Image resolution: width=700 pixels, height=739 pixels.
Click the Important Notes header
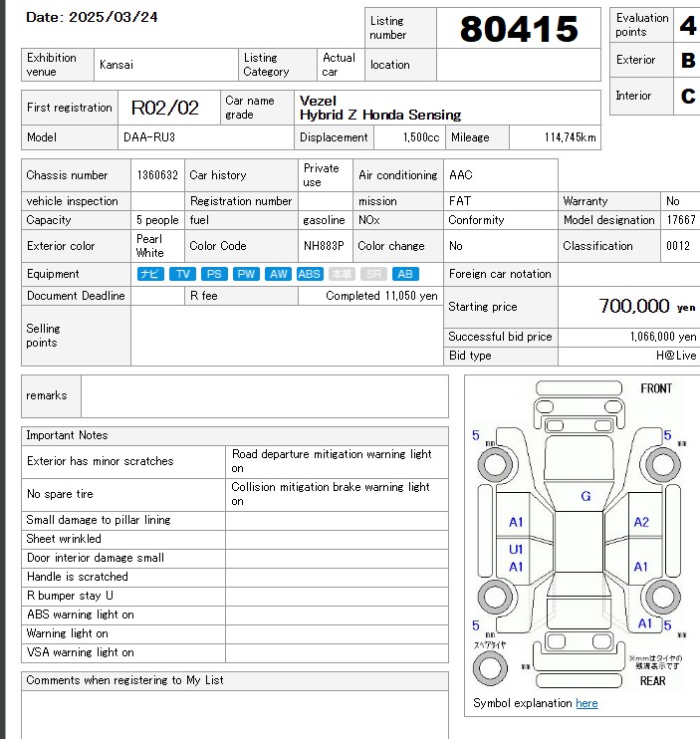point(235,435)
